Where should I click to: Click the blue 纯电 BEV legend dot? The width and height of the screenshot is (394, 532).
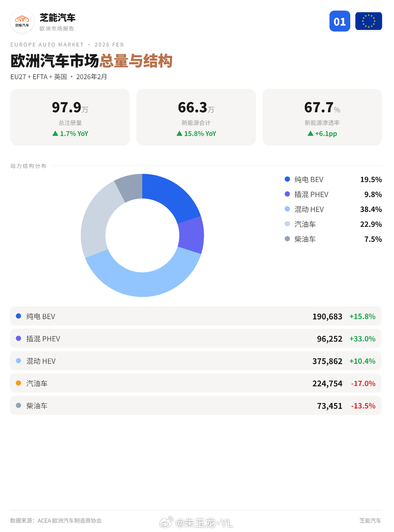[x=287, y=180]
